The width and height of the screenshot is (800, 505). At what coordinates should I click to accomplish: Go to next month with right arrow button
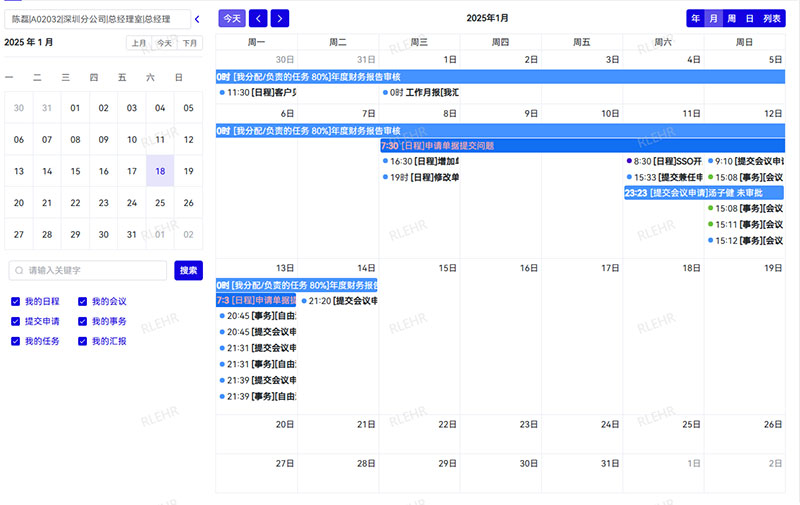280,18
